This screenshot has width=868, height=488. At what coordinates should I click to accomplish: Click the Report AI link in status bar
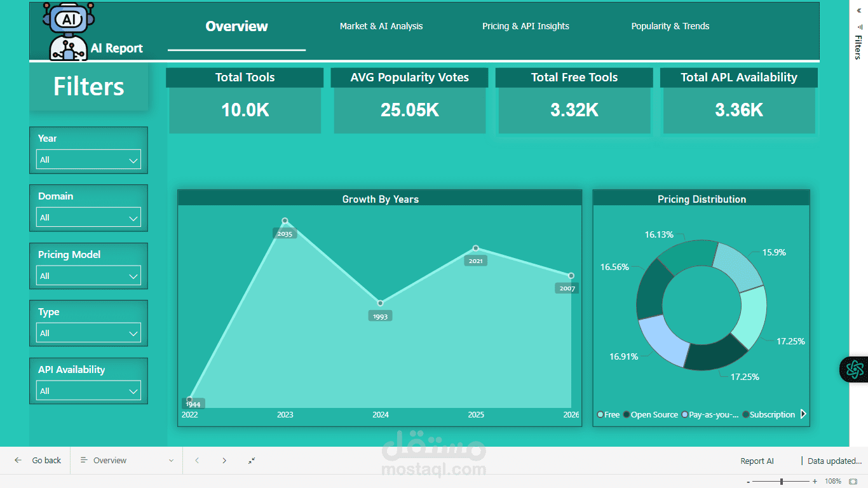pyautogui.click(x=757, y=460)
